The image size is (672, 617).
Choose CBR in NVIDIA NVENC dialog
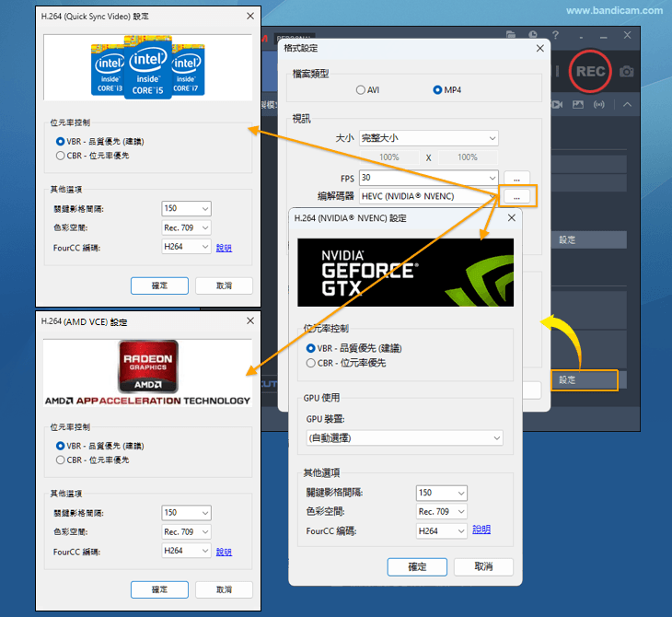346,363
